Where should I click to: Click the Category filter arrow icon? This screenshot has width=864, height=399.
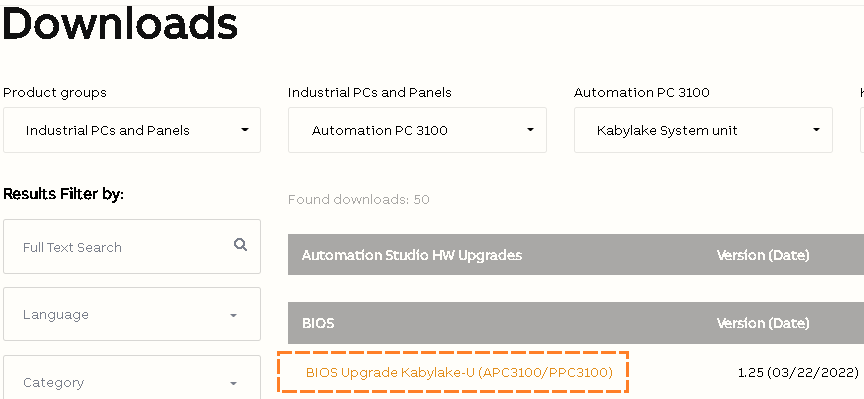[234, 384]
